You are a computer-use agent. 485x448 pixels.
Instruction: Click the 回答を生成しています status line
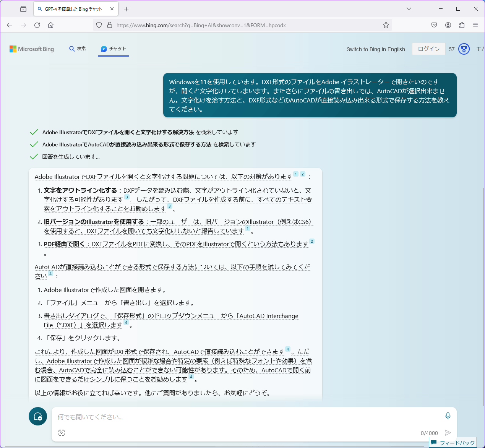coord(71,157)
